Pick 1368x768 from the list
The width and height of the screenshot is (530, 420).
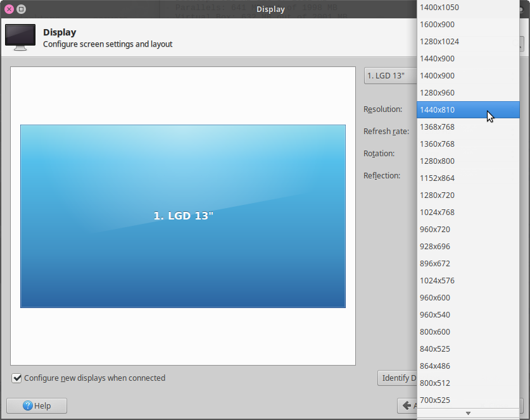tap(468, 127)
